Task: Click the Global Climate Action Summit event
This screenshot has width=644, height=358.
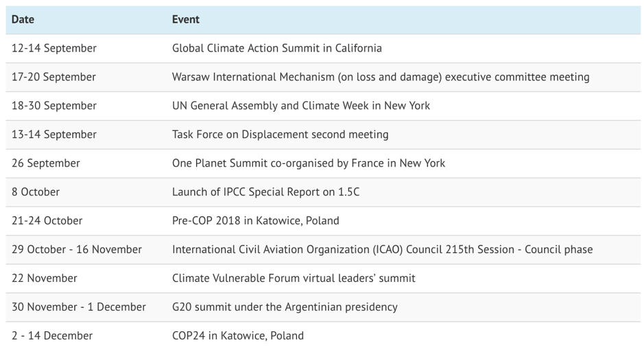Action: 276,48
